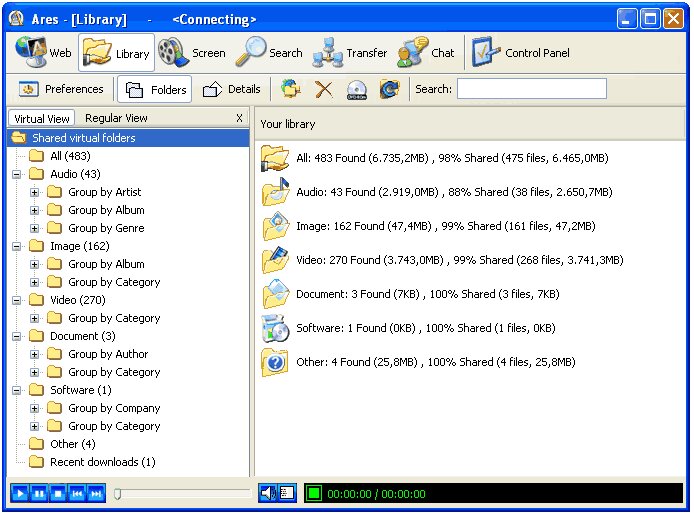694x516 pixels.
Task: Collapse the Software (1) node
Action: 16,390
